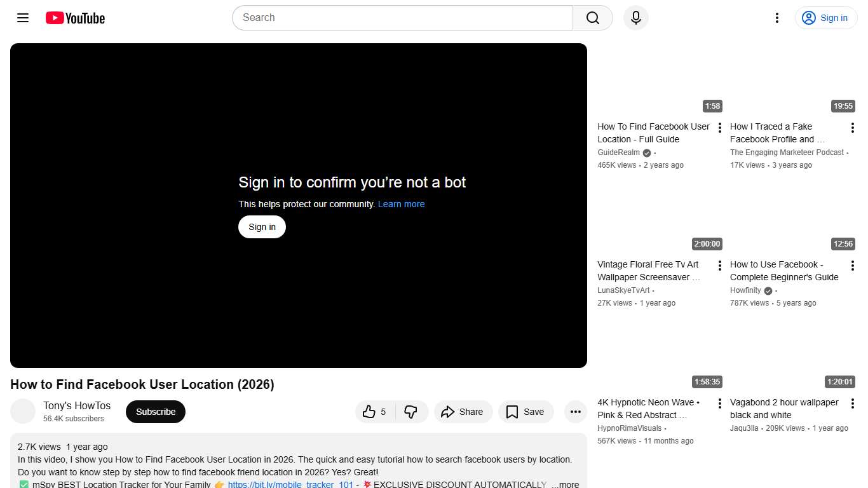Screen dimensions: 868x488
Task: Give the video a thumbs up
Action: click(x=370, y=412)
